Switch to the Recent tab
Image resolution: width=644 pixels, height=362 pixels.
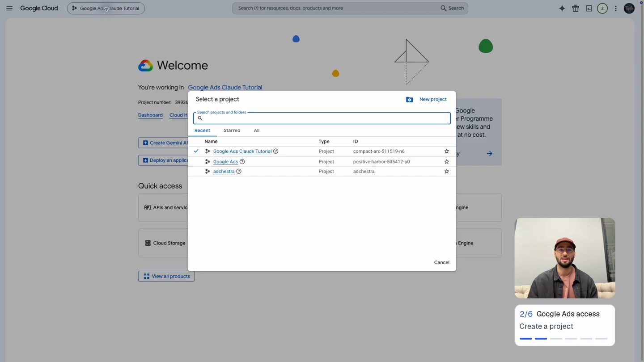click(x=202, y=130)
